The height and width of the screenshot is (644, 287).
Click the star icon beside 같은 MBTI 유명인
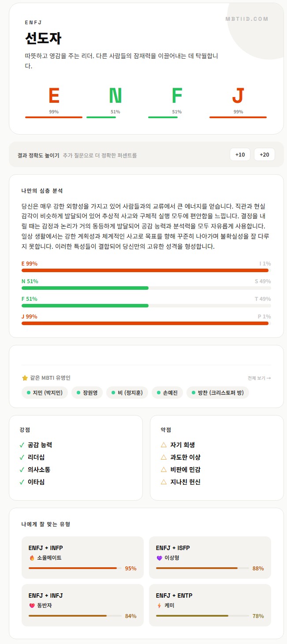click(x=25, y=378)
